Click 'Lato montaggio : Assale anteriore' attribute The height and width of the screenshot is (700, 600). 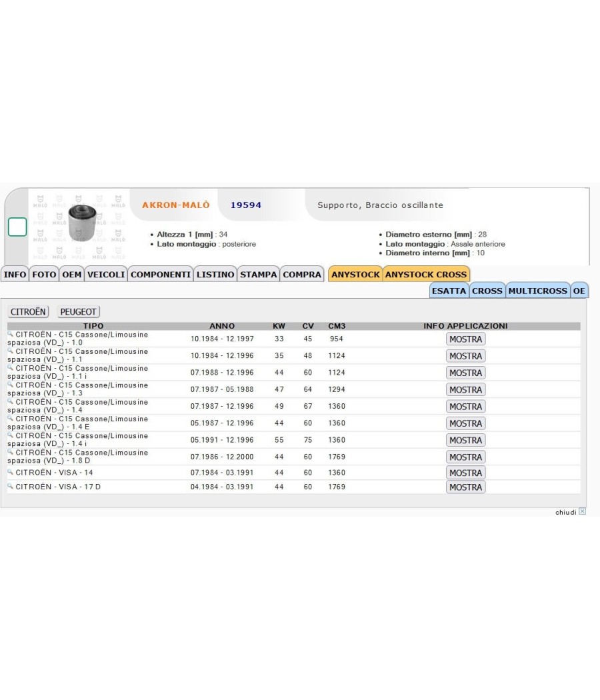click(x=445, y=244)
